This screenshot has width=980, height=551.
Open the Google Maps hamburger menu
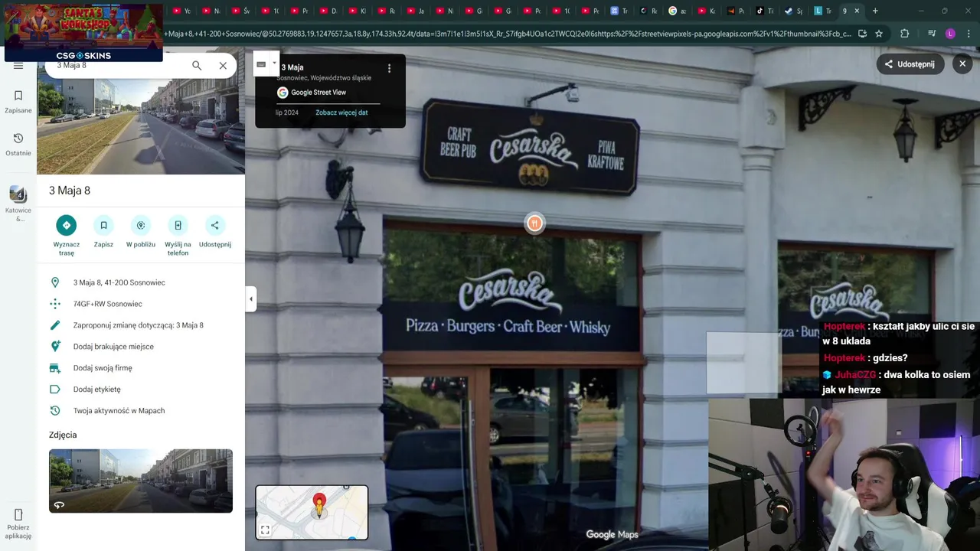[x=18, y=66]
